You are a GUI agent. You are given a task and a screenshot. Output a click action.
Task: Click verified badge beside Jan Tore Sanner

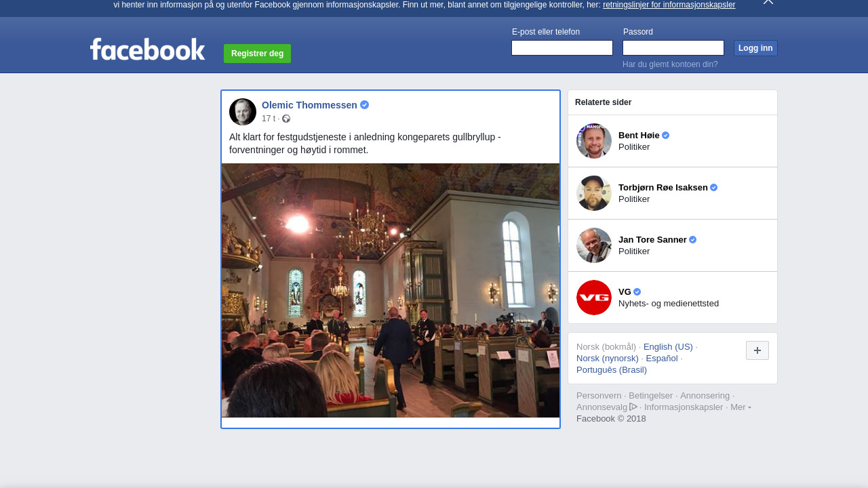click(x=693, y=240)
